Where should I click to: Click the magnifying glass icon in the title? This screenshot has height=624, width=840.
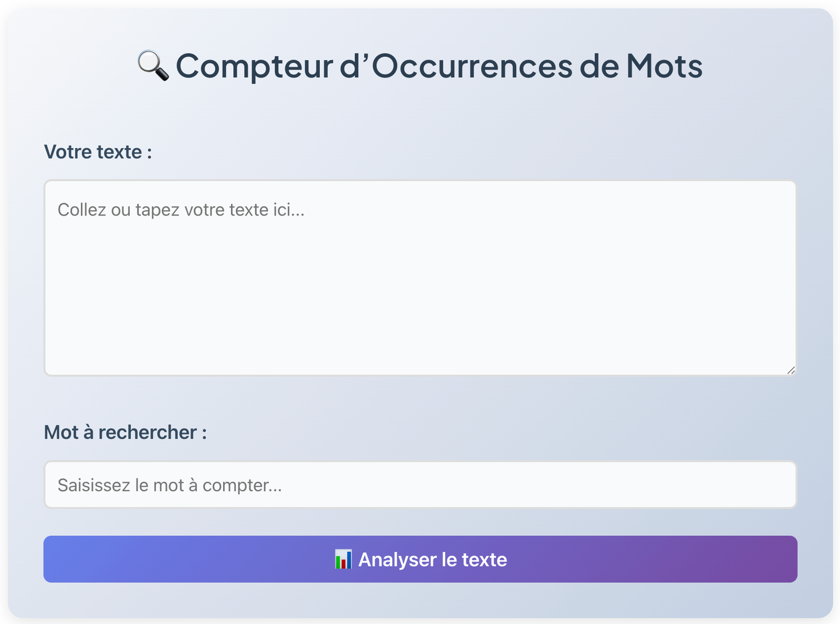152,65
